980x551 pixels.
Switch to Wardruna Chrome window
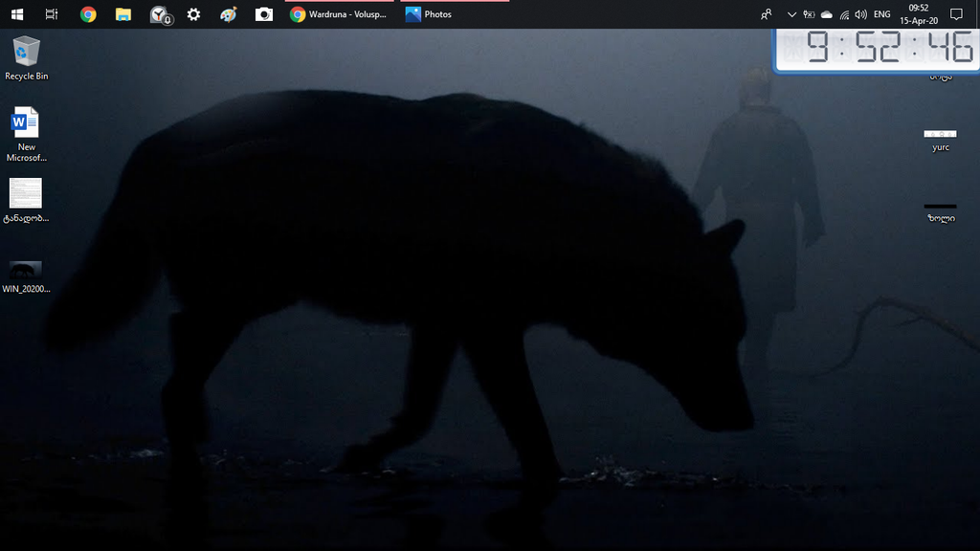tap(340, 13)
